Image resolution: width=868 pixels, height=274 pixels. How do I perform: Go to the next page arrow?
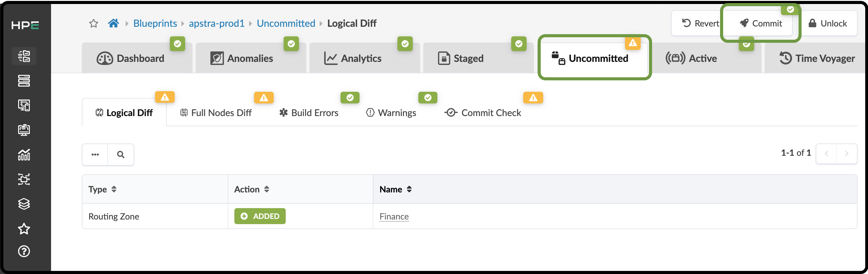846,154
